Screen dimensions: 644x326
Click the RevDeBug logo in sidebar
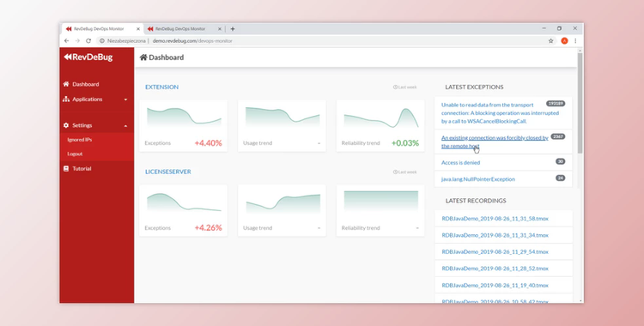pyautogui.click(x=88, y=57)
